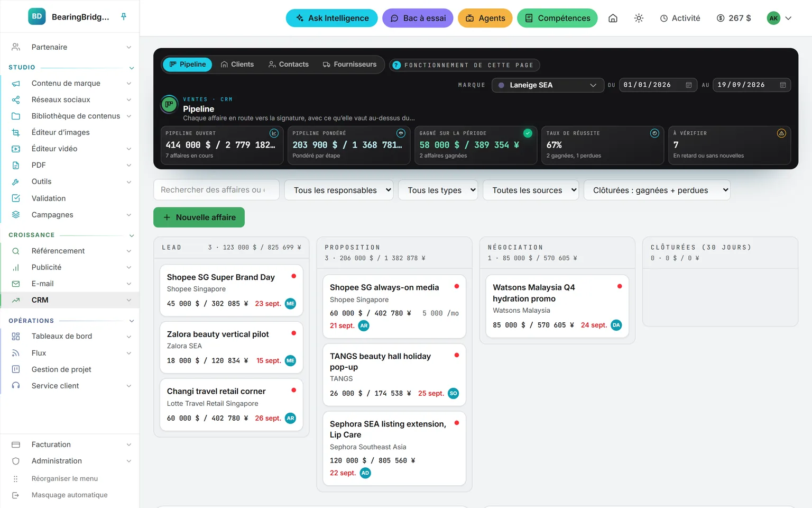Open Fonctionnement de cette page help
Viewport: 812px width, 508px height.
pos(464,65)
